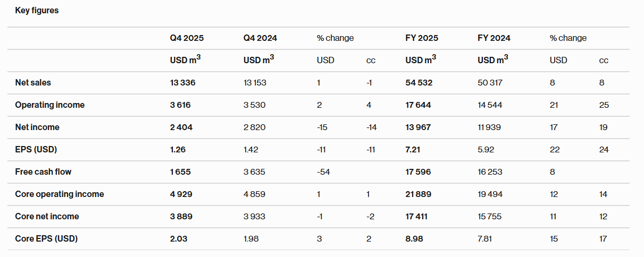The width and height of the screenshot is (644, 257).
Task: Click the Operating income row label
Action: point(49,105)
